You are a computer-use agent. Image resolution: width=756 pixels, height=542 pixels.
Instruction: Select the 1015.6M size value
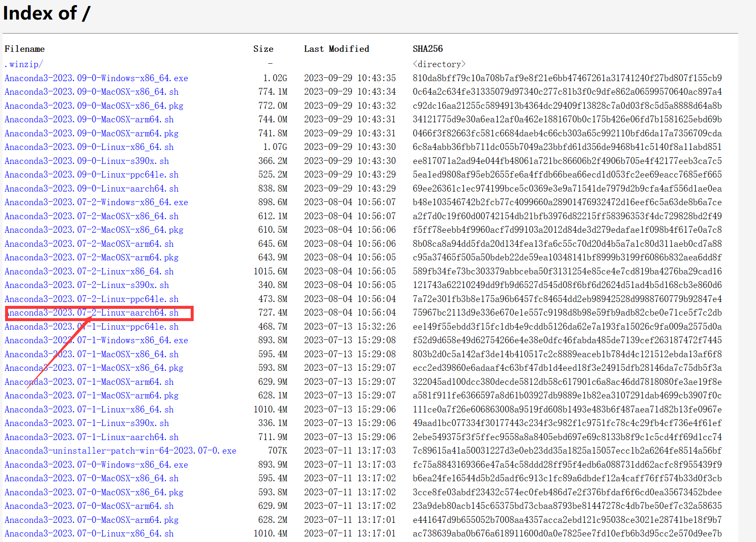coord(271,271)
